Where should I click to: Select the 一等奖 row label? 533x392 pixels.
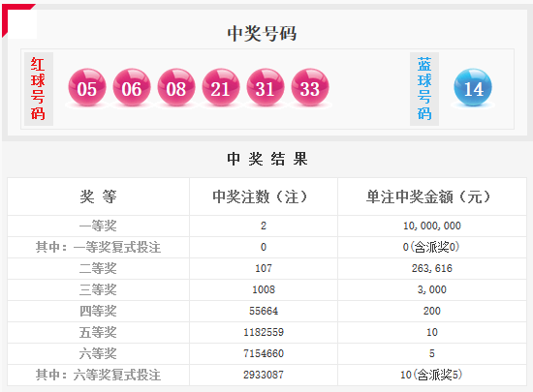pos(98,226)
